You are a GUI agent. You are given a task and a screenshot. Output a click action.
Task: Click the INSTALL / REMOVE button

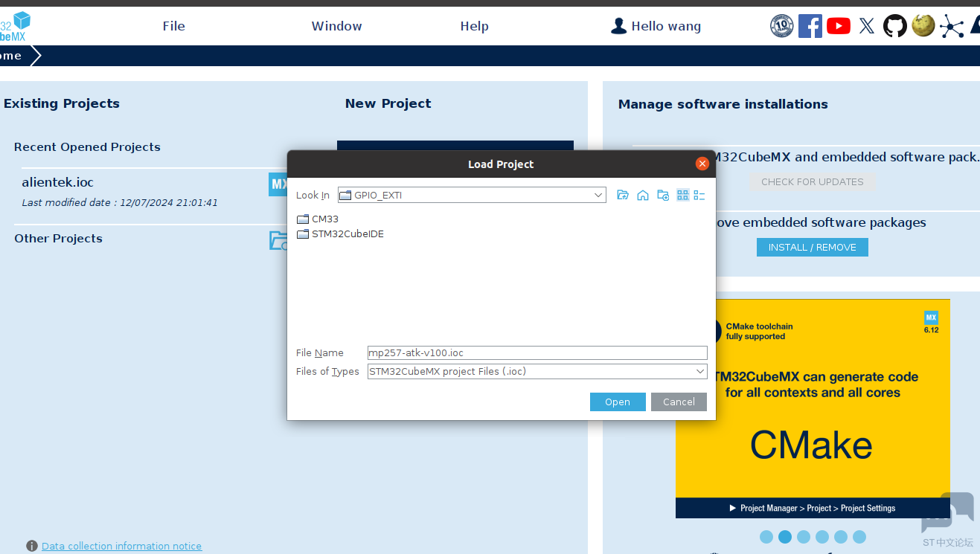[813, 247]
